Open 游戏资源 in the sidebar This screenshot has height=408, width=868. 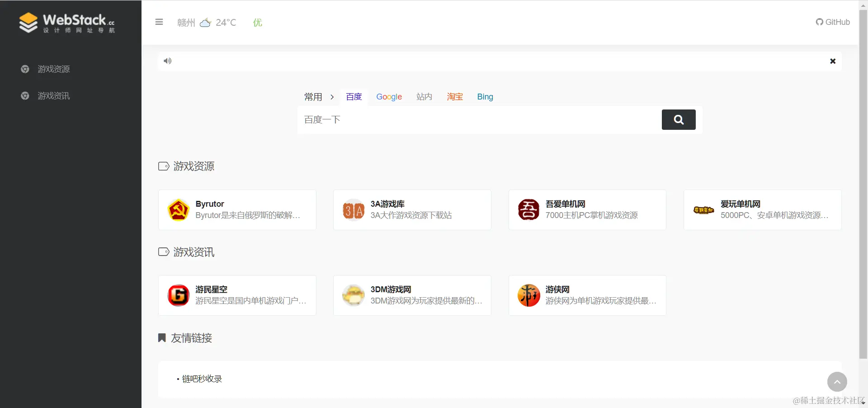pos(53,69)
